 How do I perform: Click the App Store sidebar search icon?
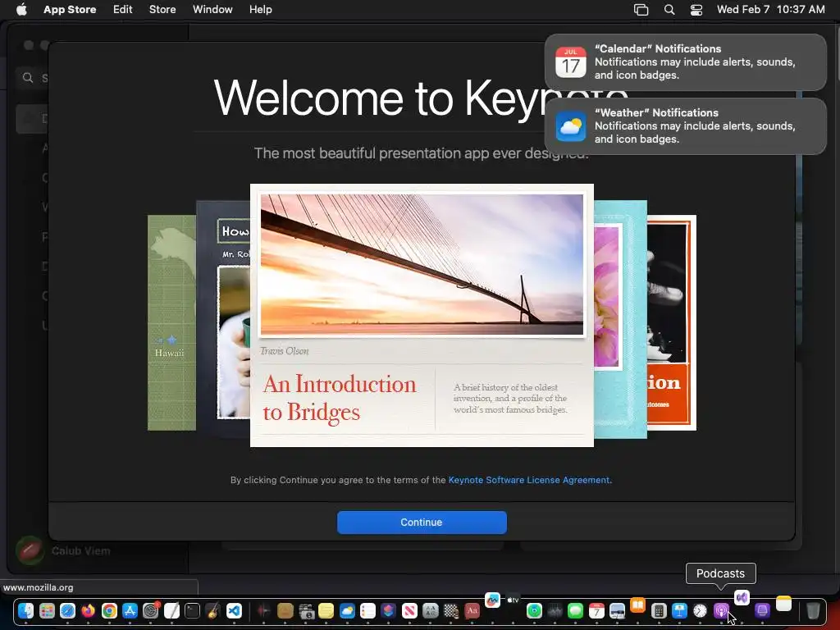[28, 78]
